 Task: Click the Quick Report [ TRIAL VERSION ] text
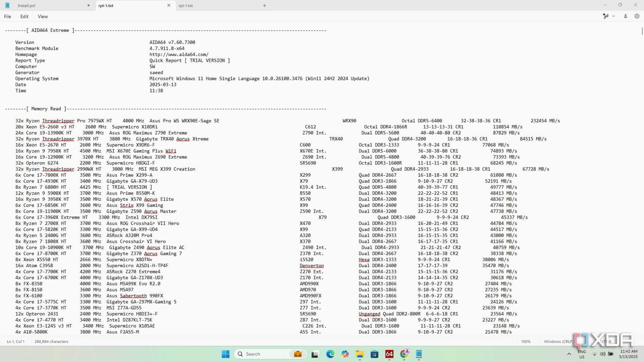190,60
